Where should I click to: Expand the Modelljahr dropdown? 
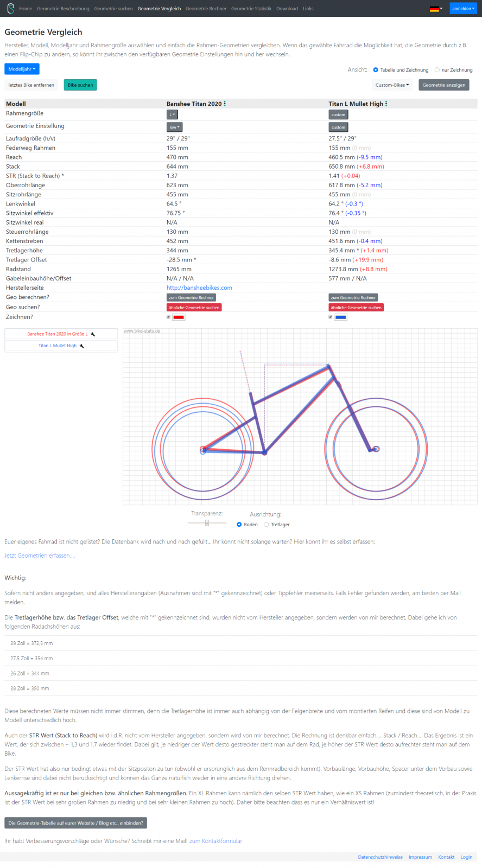pos(22,69)
